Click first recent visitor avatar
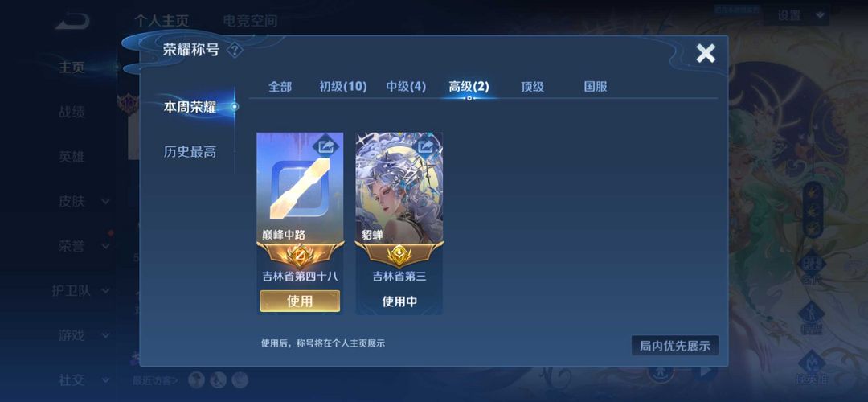The width and height of the screenshot is (868, 402). [x=197, y=379]
